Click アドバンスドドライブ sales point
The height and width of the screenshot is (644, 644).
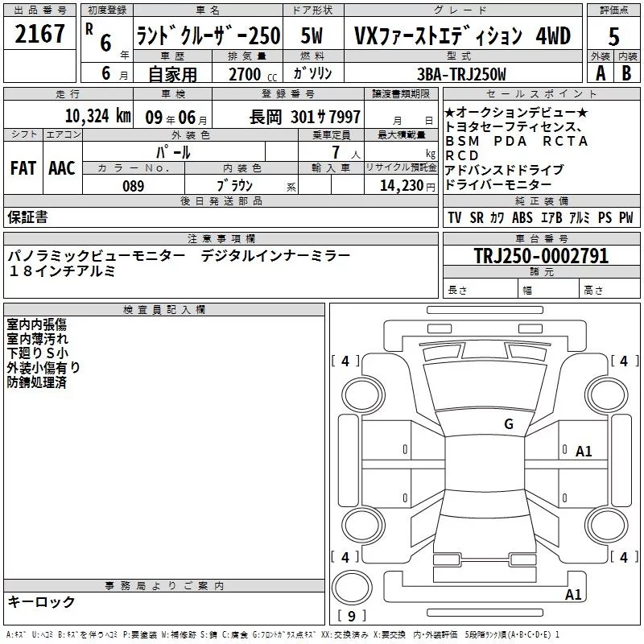pyautogui.click(x=505, y=170)
